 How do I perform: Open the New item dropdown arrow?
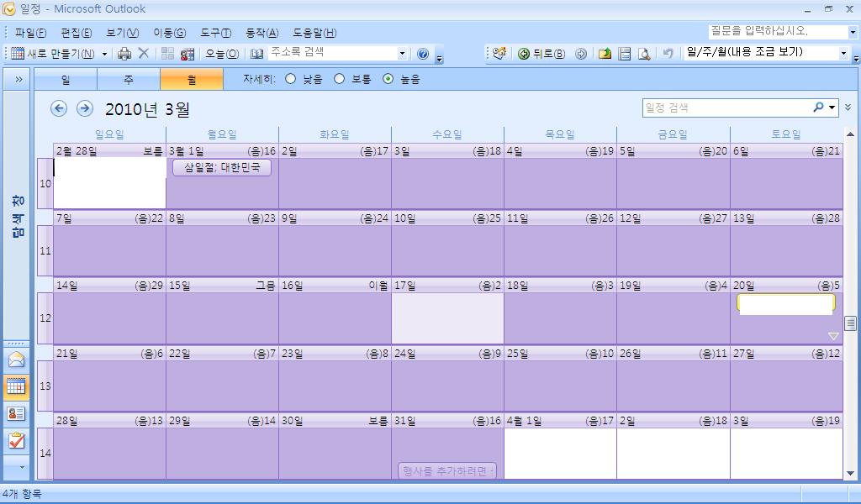click(x=104, y=54)
